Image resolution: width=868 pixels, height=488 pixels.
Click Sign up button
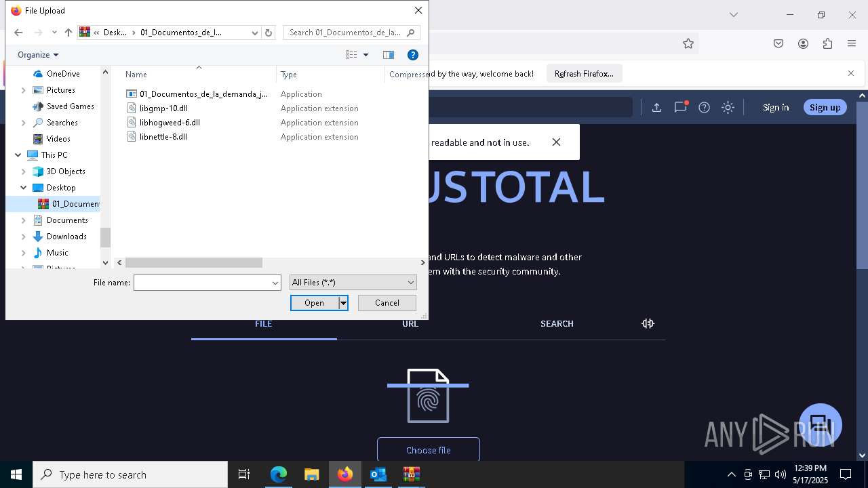tap(825, 107)
